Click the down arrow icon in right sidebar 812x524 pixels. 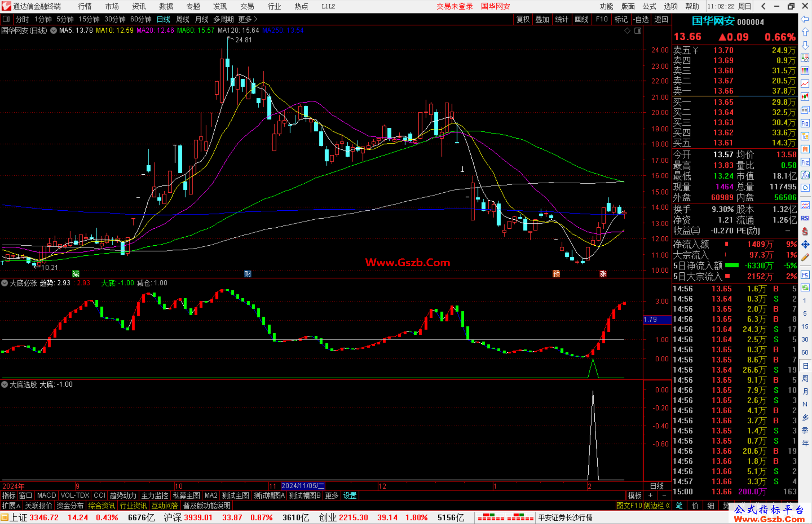[x=805, y=45]
